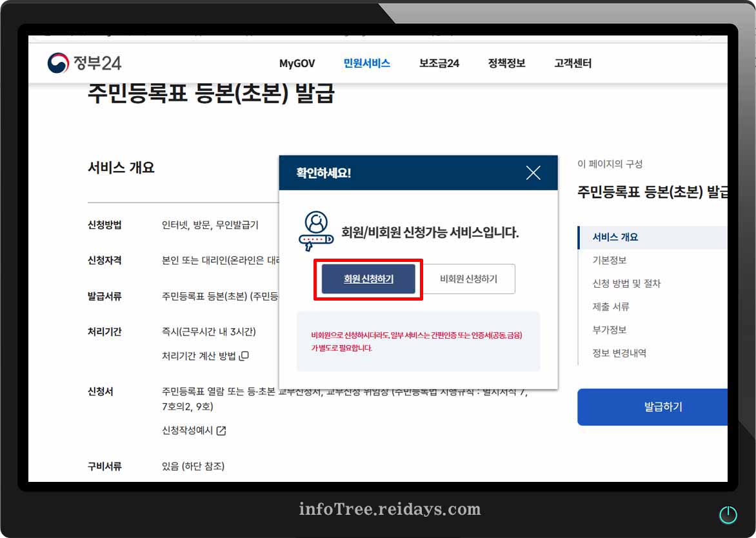The width and height of the screenshot is (756, 538).
Task: Click the member ID card icon in popup
Action: point(317,230)
